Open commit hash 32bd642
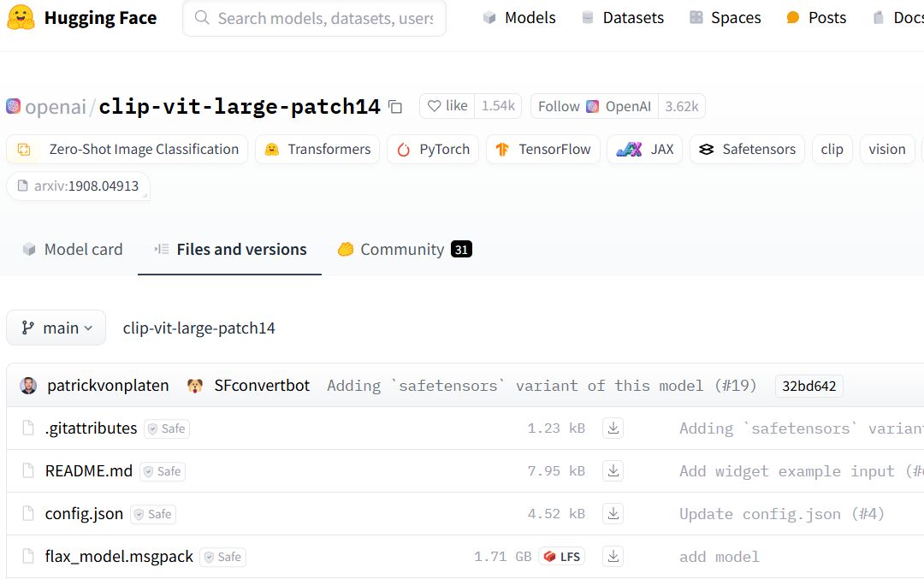The height and width of the screenshot is (579, 924). pos(808,386)
